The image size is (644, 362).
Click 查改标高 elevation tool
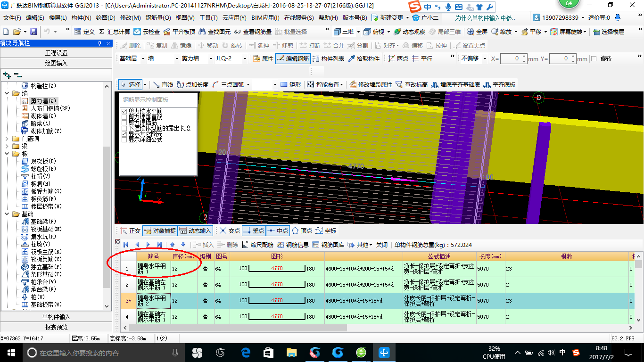(412, 85)
